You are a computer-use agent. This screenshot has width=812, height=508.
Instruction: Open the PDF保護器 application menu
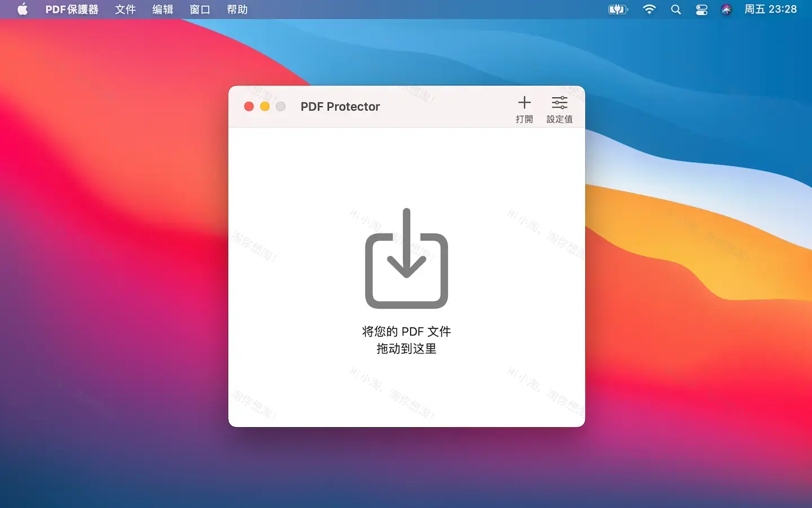[72, 9]
